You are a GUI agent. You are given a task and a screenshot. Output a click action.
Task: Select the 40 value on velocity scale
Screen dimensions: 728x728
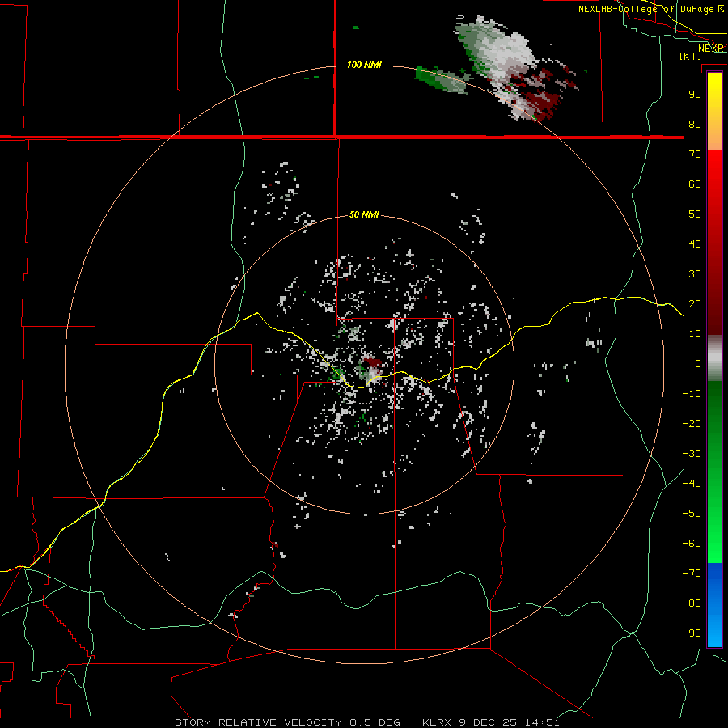(x=695, y=243)
